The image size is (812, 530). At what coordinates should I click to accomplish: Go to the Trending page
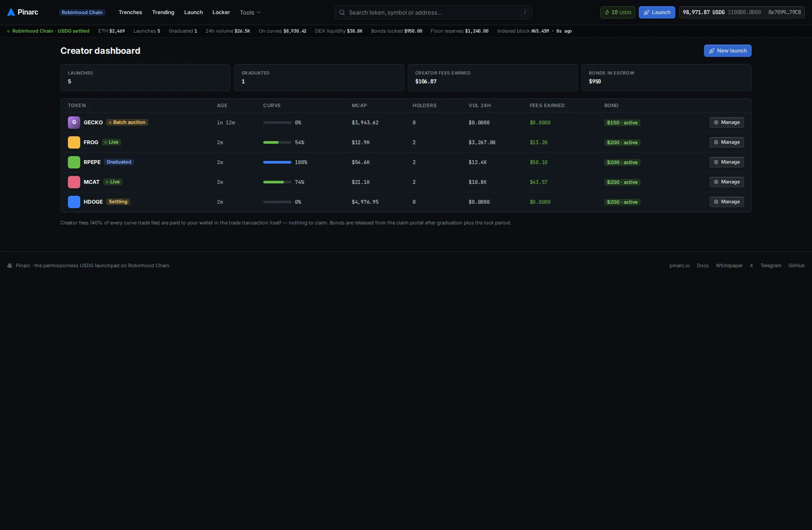(163, 12)
